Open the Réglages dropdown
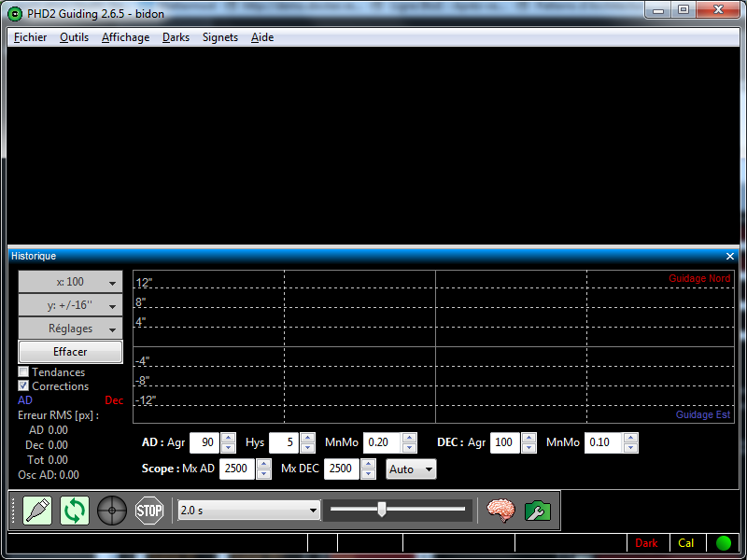747x560 pixels. (x=70, y=329)
